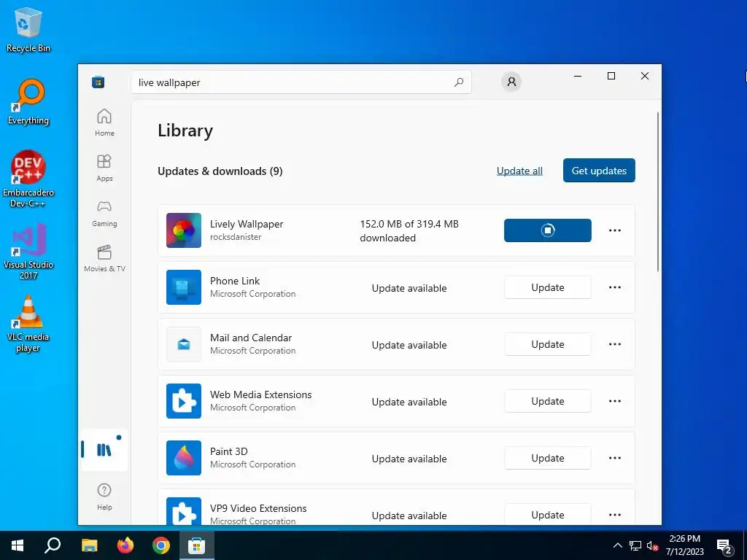The height and width of the screenshot is (560, 747).
Task: Click muted volume icon in tray
Action: pos(652,545)
